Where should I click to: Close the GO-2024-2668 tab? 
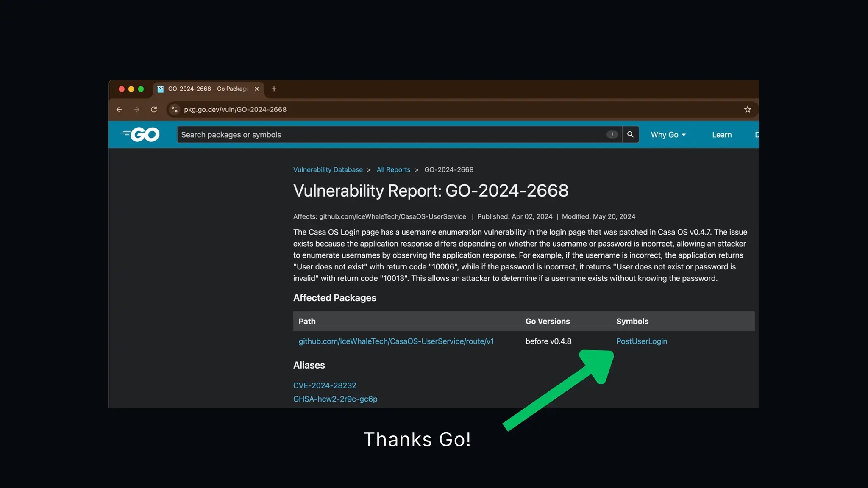pos(256,89)
